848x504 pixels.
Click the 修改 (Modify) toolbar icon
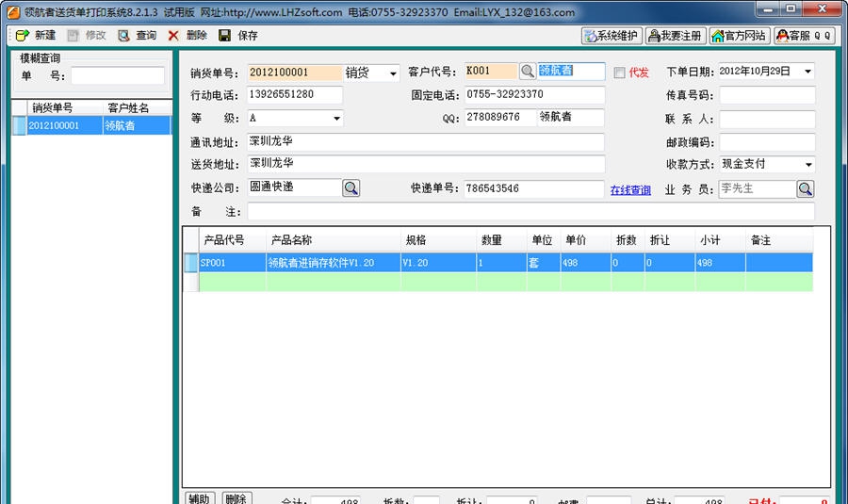pos(73,36)
